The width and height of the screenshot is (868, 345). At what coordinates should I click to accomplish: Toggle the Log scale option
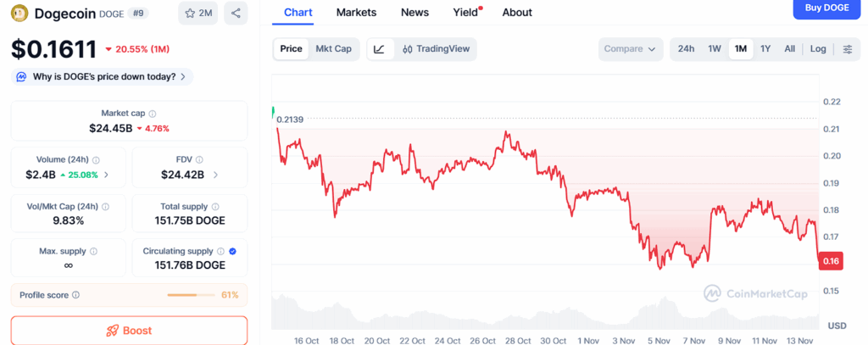pos(818,49)
